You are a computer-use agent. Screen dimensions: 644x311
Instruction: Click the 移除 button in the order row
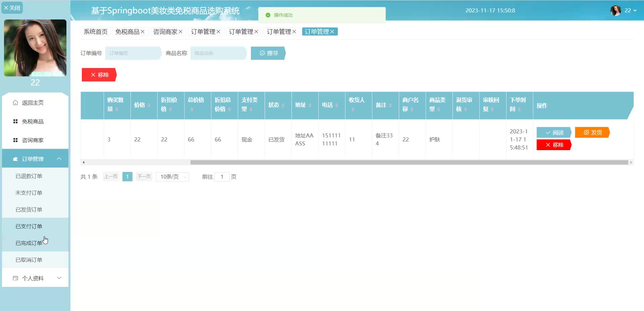click(x=554, y=145)
